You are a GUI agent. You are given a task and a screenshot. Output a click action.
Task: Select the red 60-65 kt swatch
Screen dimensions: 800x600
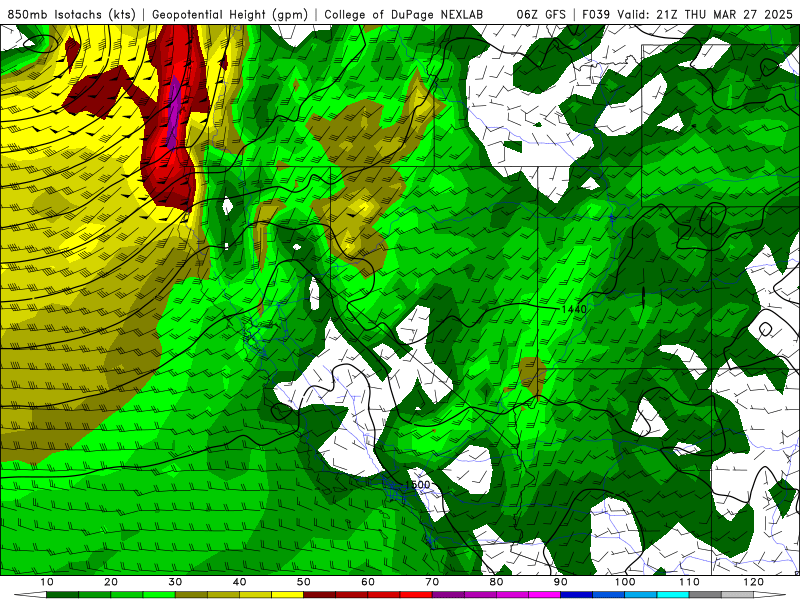(384, 595)
